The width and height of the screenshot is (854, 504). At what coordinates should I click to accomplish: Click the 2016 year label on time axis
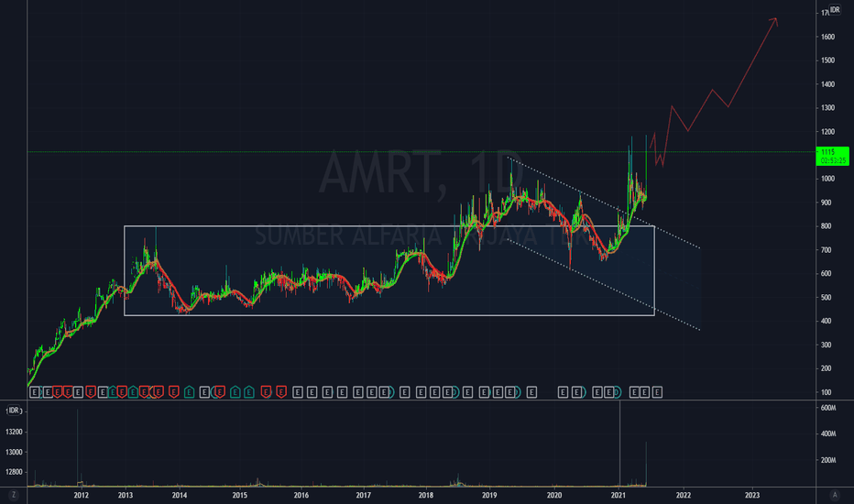(301, 495)
